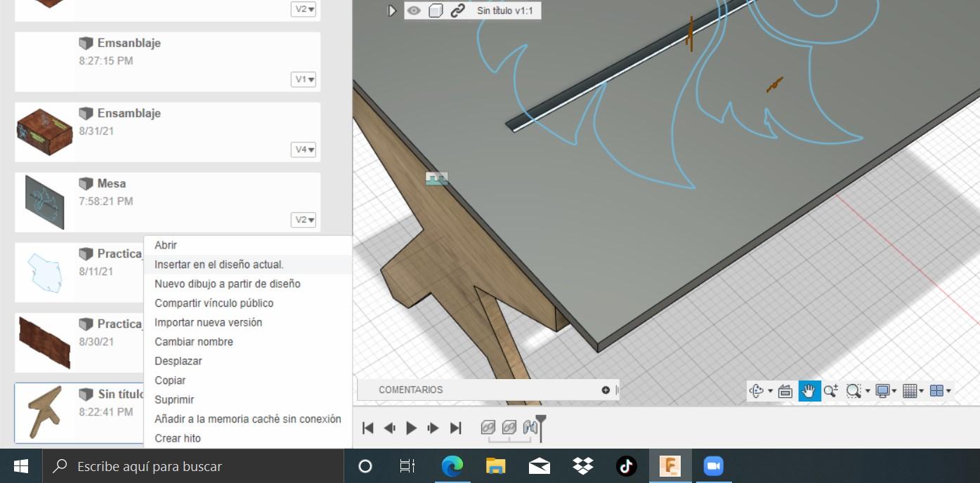The image size is (980, 483).
Task: Click the Mesa design name
Action: tap(112, 183)
